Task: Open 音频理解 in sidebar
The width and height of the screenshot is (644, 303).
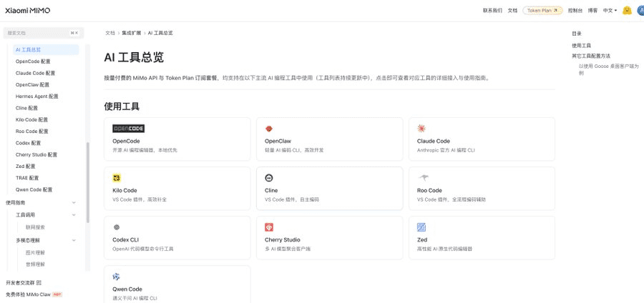Action: coord(35,264)
